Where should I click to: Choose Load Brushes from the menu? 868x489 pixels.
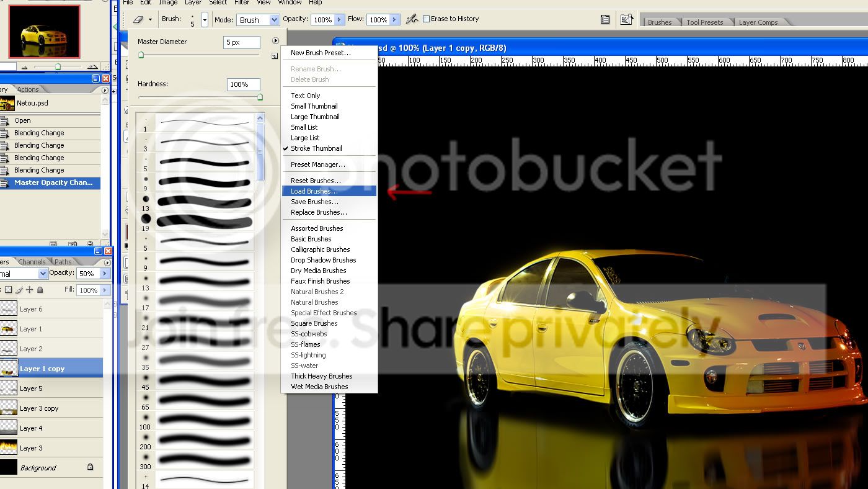[x=329, y=191]
